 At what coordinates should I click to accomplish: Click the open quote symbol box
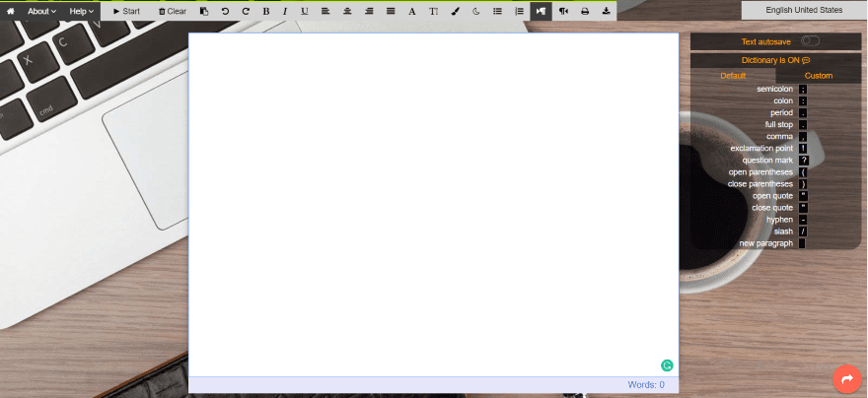pos(803,196)
